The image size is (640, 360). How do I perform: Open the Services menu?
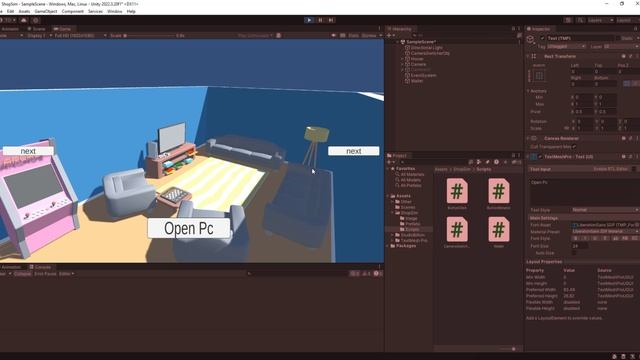tap(95, 11)
